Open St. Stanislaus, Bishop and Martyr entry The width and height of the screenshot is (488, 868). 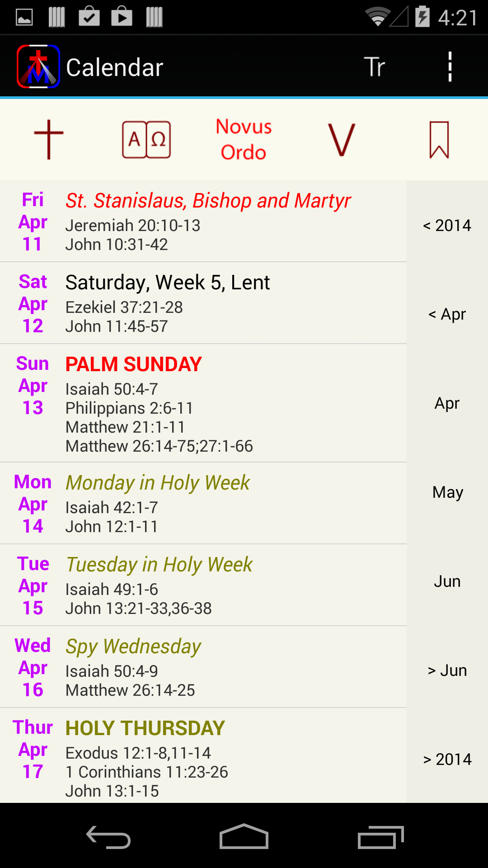click(203, 222)
